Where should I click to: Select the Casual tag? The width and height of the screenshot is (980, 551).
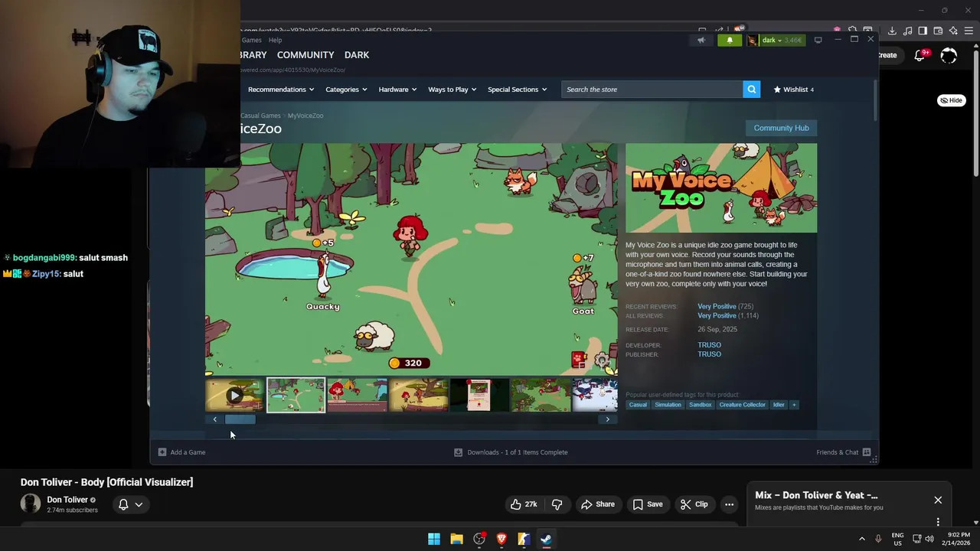[x=638, y=405]
